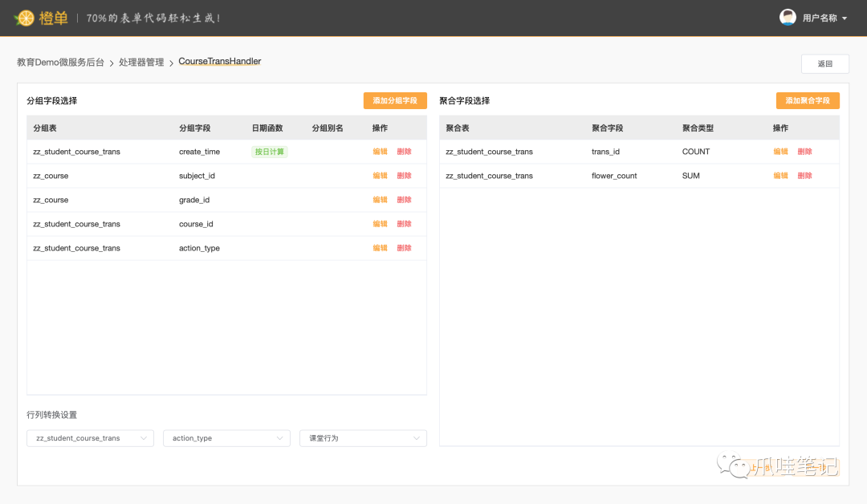This screenshot has width=867, height=504.
Task: Click zz_course in the subject_id row
Action: pyautogui.click(x=51, y=176)
